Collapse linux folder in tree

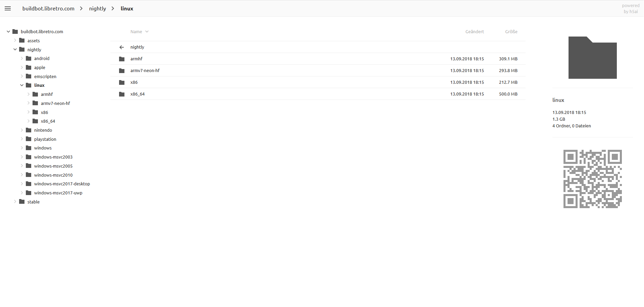[x=22, y=85]
